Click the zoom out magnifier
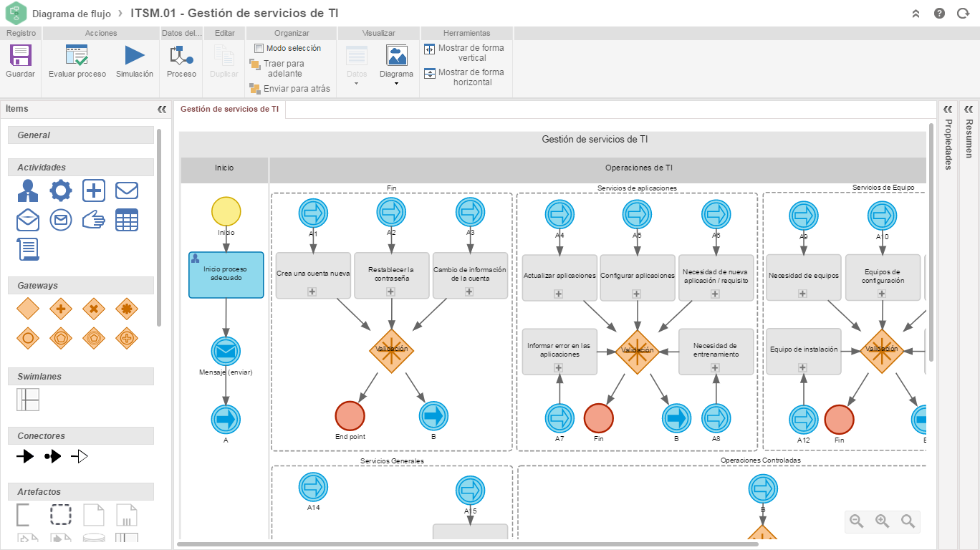The height and width of the screenshot is (550, 980). click(x=856, y=521)
